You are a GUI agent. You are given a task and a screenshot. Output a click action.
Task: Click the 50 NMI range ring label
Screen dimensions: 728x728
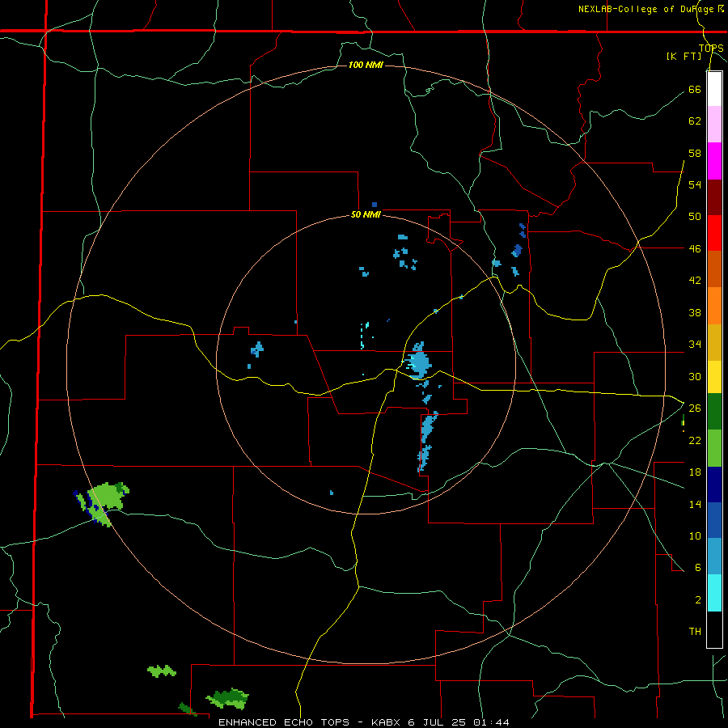pos(366,214)
